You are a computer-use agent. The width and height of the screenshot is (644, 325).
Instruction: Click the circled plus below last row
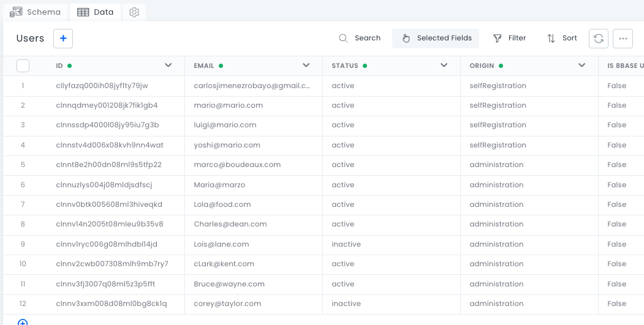click(23, 322)
